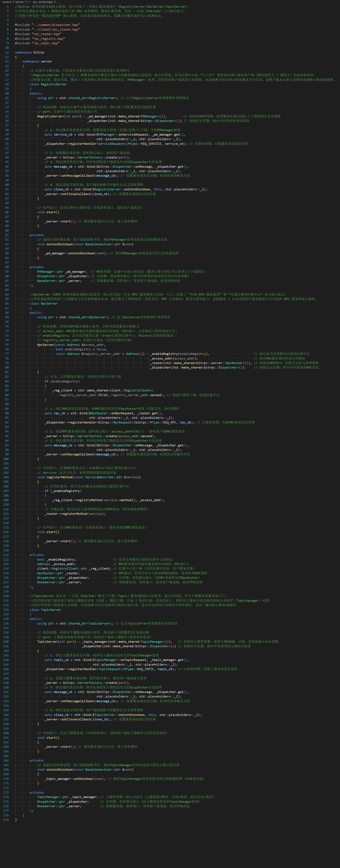Click the 'class RegistryServer' declaration name
This screenshot has height=868, width=340.
click(x=54, y=84)
